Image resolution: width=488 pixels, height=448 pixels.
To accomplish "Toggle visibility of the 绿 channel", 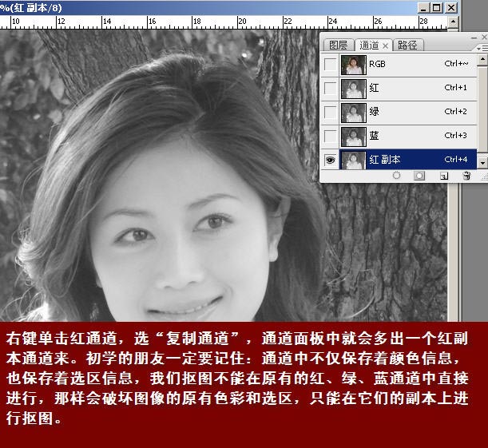I will (x=329, y=112).
